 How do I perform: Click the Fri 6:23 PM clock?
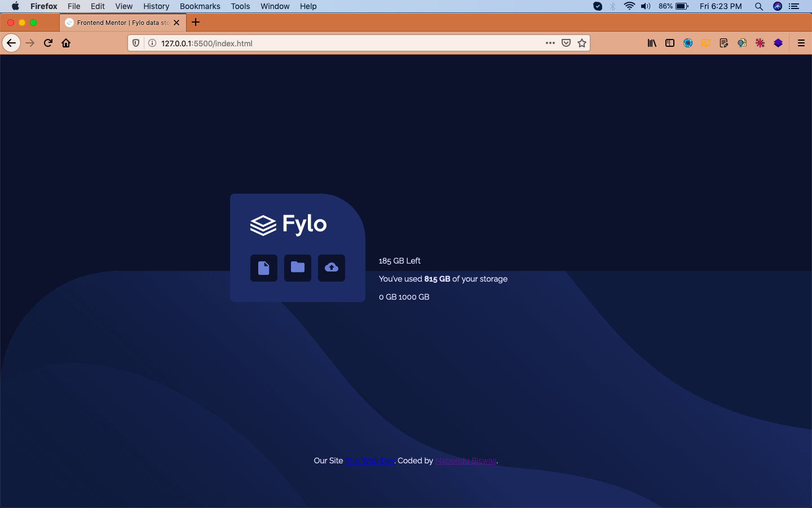pos(721,6)
